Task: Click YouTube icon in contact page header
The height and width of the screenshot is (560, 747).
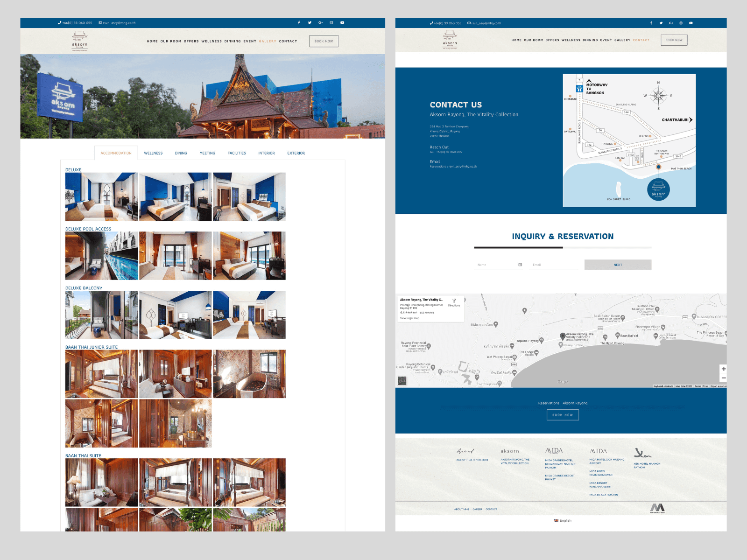Action: click(x=691, y=23)
